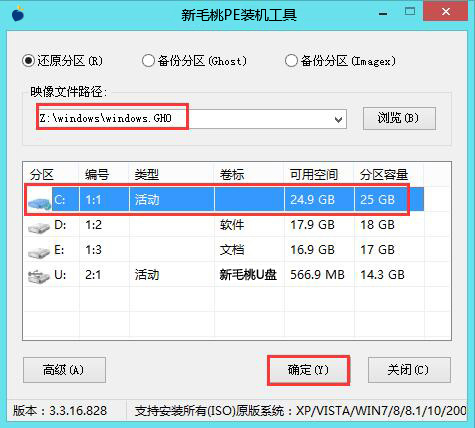The height and width of the screenshot is (428, 475).
Task: Select the U: USB drive icon
Action: point(39,277)
